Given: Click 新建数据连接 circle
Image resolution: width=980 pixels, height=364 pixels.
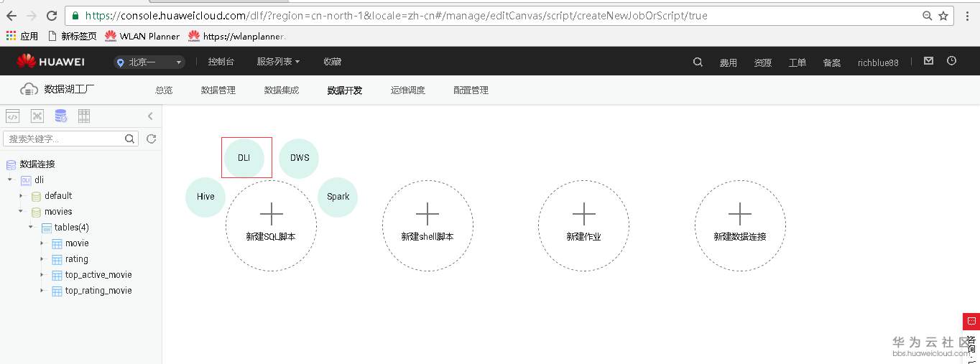Looking at the screenshot, I should pos(740,226).
